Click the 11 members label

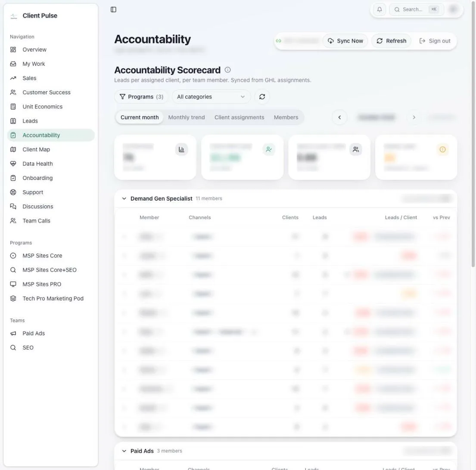click(x=209, y=198)
